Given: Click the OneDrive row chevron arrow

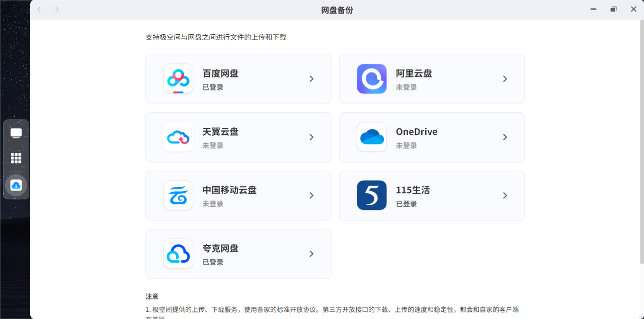Looking at the screenshot, I should pos(505,137).
